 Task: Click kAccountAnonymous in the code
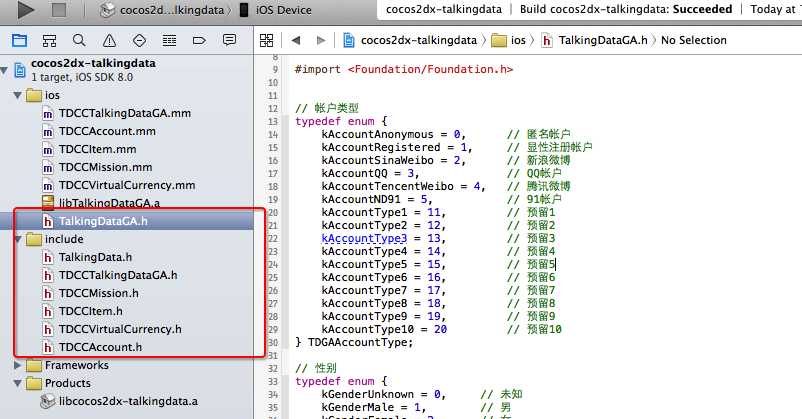[377, 134]
